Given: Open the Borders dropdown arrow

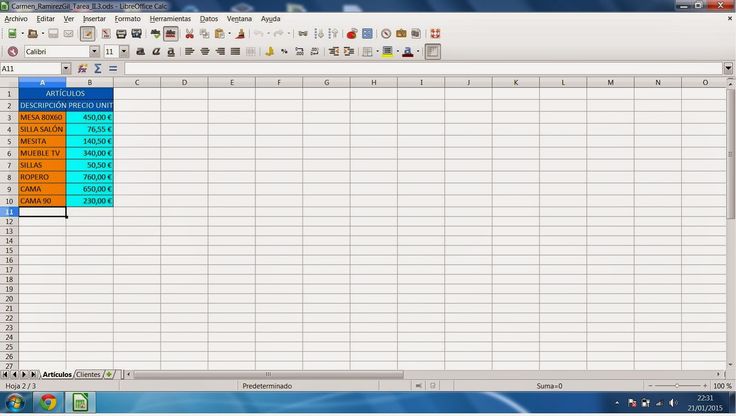Looking at the screenshot, I should (x=377, y=52).
